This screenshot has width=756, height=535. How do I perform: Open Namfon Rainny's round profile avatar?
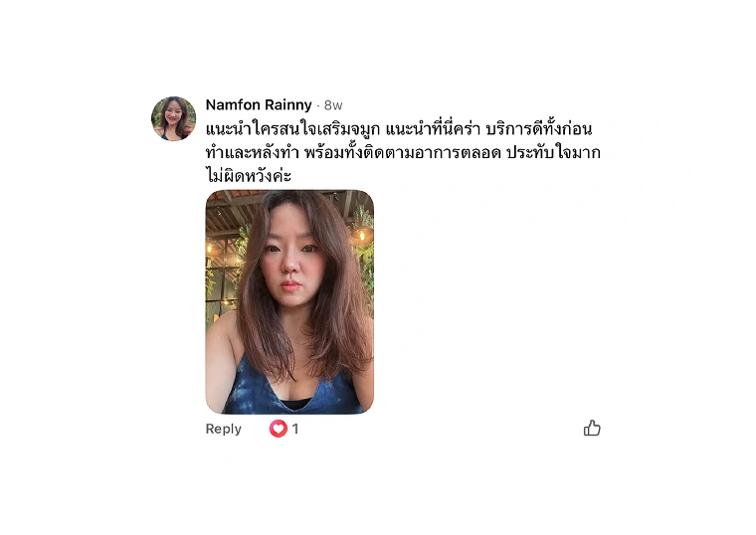tap(173, 118)
